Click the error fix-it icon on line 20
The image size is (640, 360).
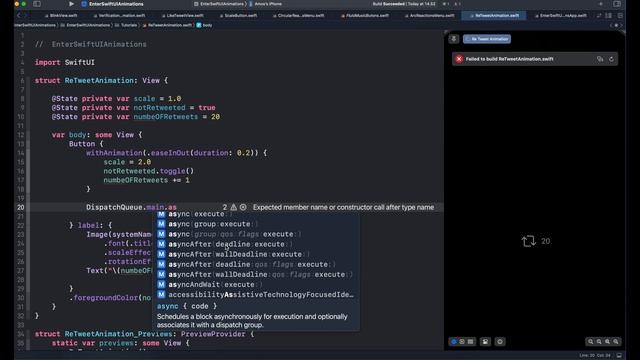[243, 207]
